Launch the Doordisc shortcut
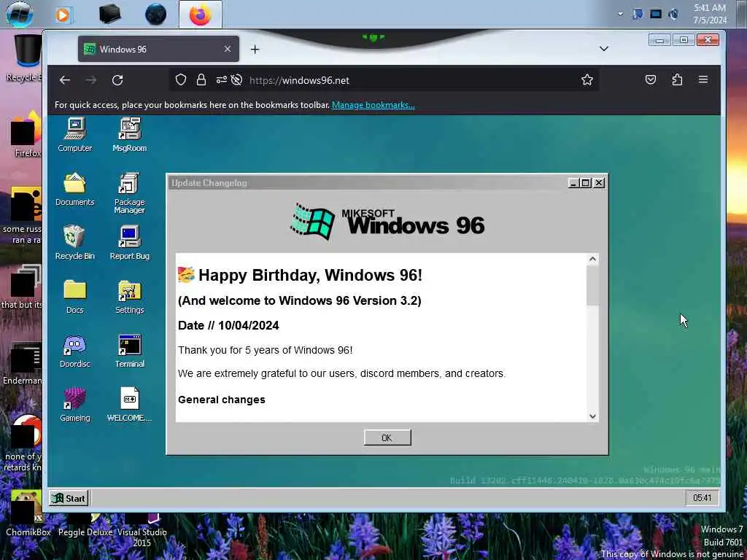Image resolution: width=747 pixels, height=560 pixels. coord(75,351)
